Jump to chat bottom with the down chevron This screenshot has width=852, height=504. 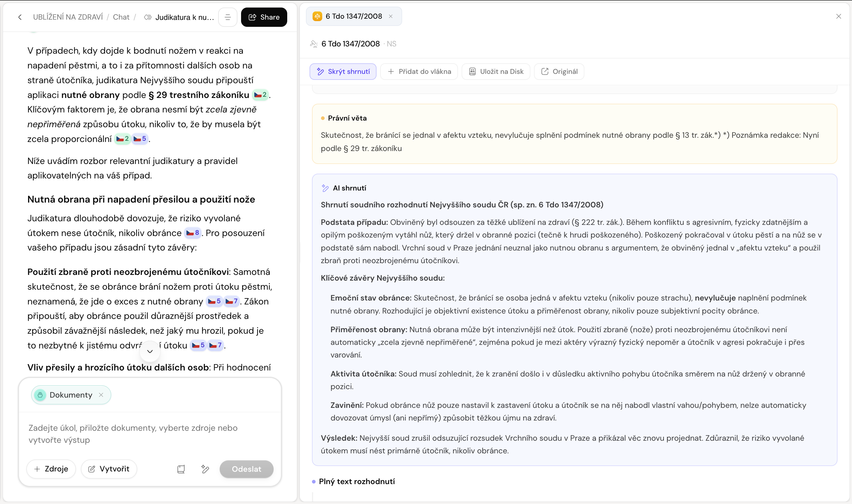pos(150,351)
